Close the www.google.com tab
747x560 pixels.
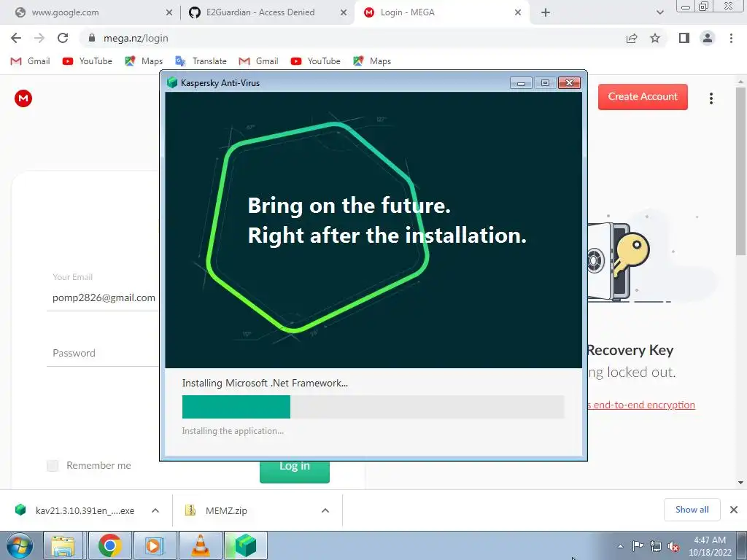click(169, 12)
